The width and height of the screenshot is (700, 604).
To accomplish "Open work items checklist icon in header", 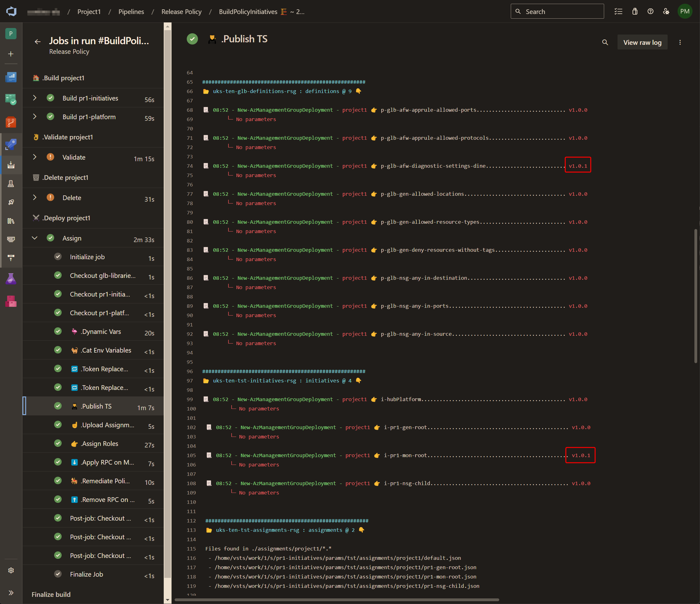I will coord(618,12).
